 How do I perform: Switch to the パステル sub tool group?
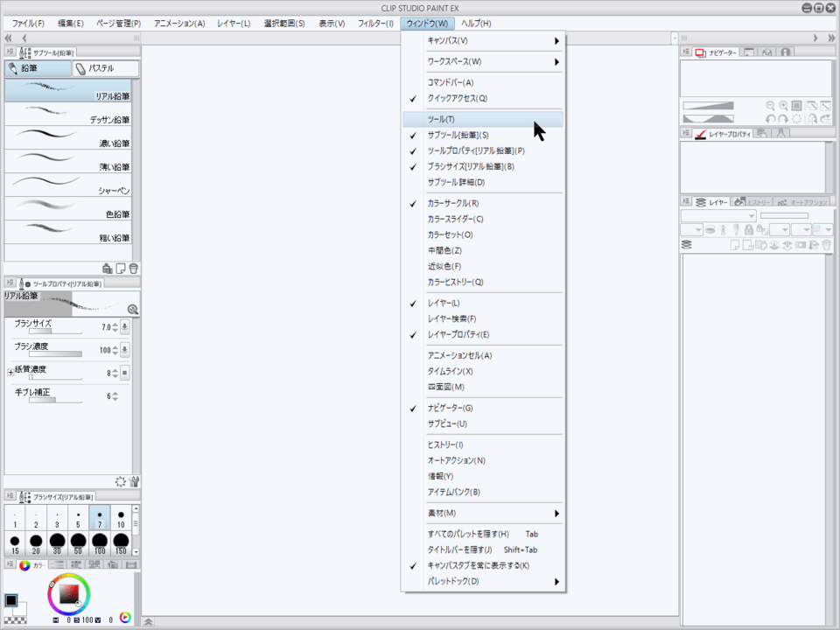pyautogui.click(x=105, y=68)
